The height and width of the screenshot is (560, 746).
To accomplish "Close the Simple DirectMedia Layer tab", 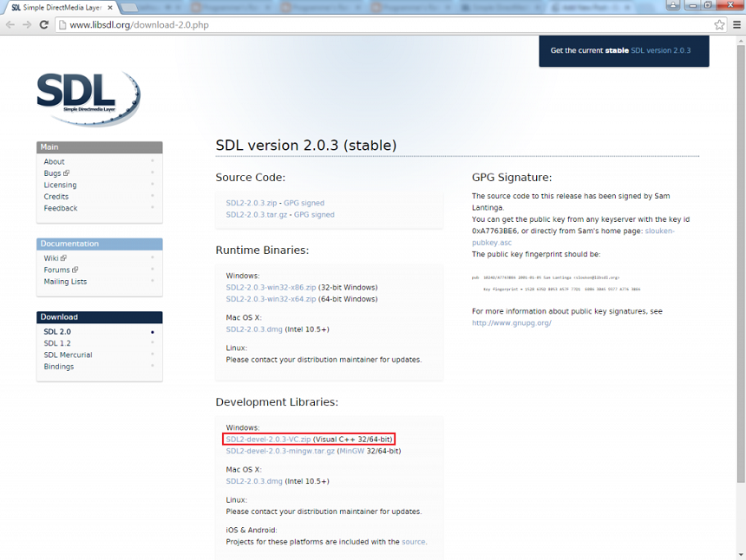I will point(109,7).
